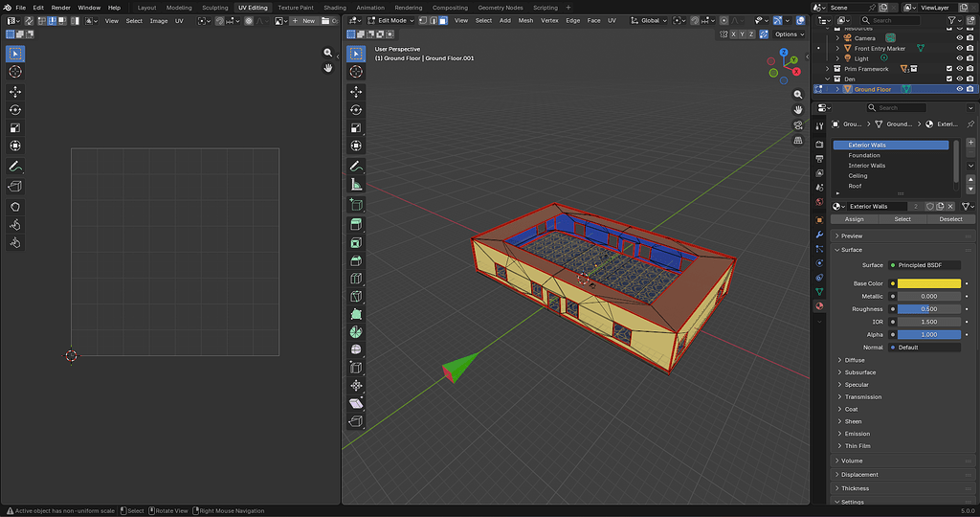Click the Assign material button
Screen dimensions: 980x517
[855, 219]
